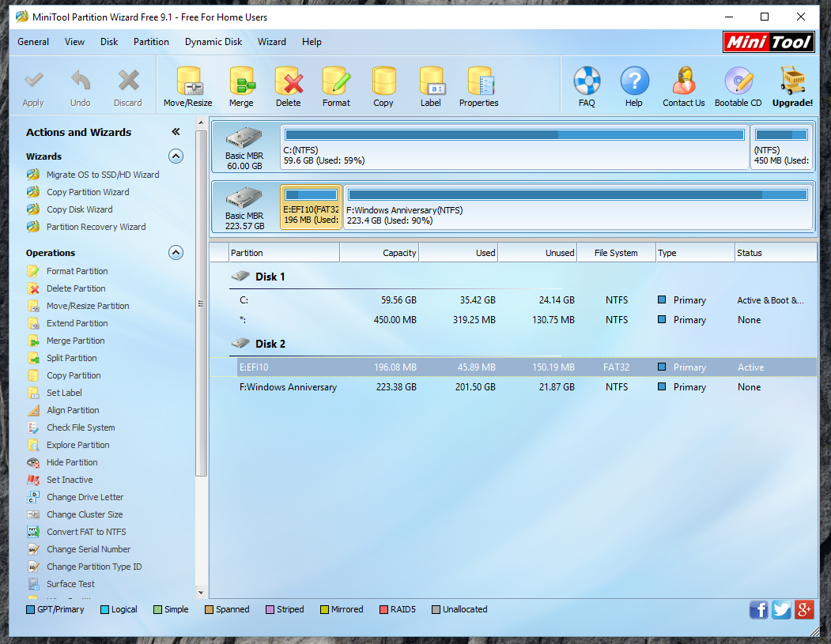Click Hide Partition operation

[x=72, y=462]
